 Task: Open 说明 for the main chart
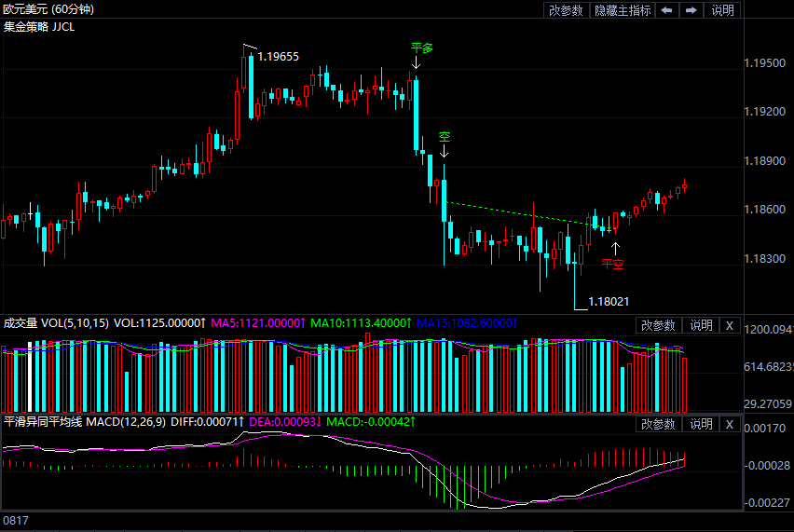tap(722, 10)
